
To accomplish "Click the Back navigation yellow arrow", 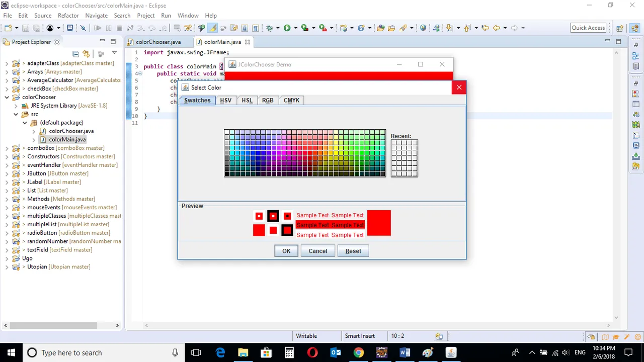I will pyautogui.click(x=497, y=28).
